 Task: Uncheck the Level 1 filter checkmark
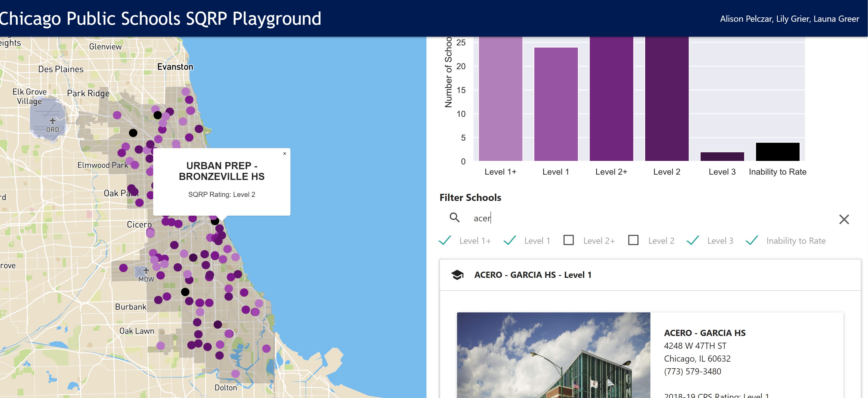(x=509, y=241)
